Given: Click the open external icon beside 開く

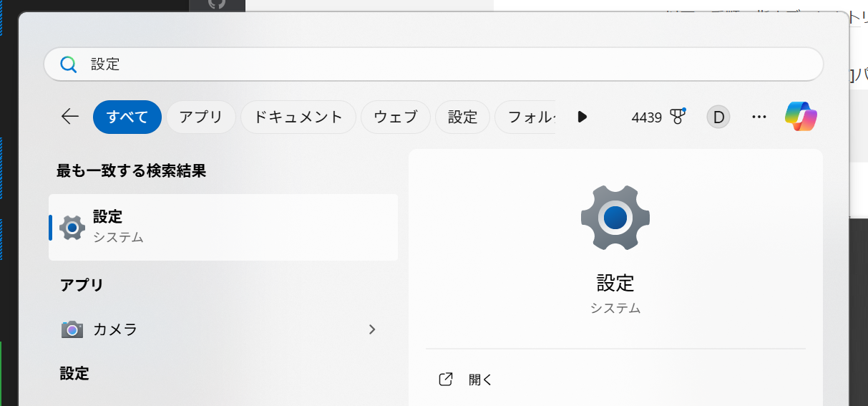Looking at the screenshot, I should pos(446,380).
